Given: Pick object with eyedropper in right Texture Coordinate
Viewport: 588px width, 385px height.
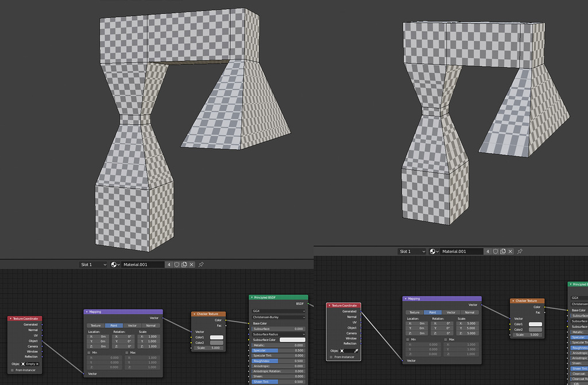Looking at the screenshot, I should click(x=356, y=351).
